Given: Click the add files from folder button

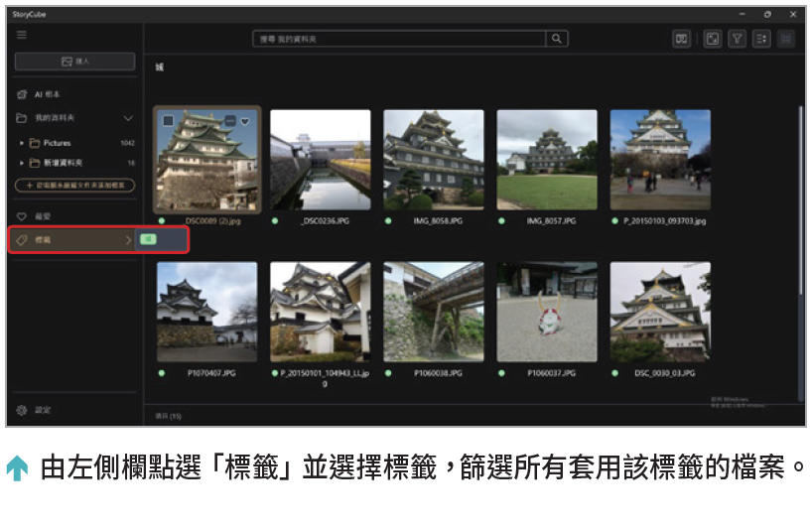Looking at the screenshot, I should click(75, 186).
